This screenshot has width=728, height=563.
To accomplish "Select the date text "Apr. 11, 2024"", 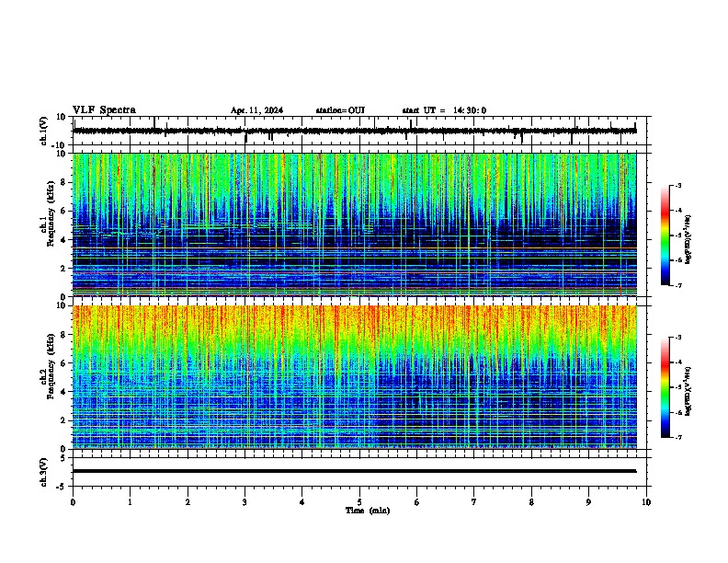I will click(256, 110).
